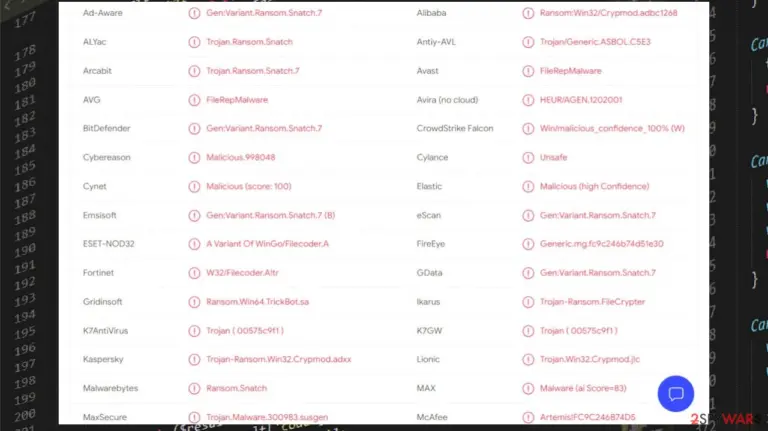The width and height of the screenshot is (768, 431).
Task: Select Ransom.Win64.TrickBot.sa detection name
Action: pyautogui.click(x=258, y=301)
